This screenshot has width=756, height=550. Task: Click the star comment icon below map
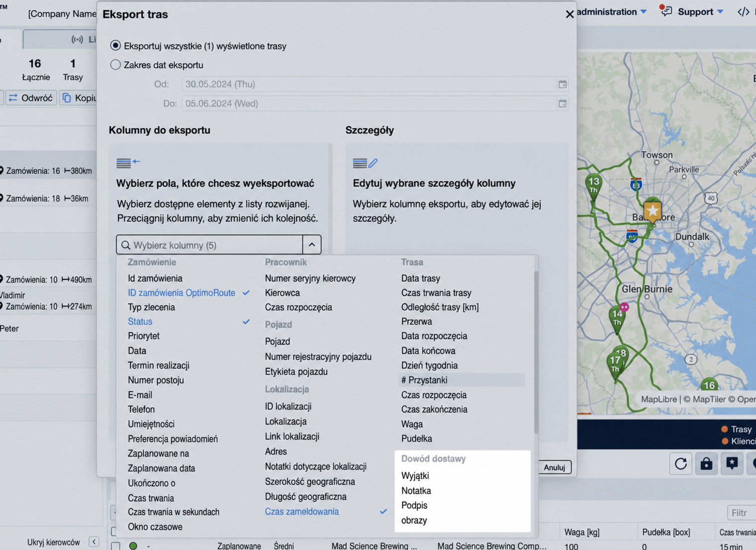pyautogui.click(x=732, y=464)
